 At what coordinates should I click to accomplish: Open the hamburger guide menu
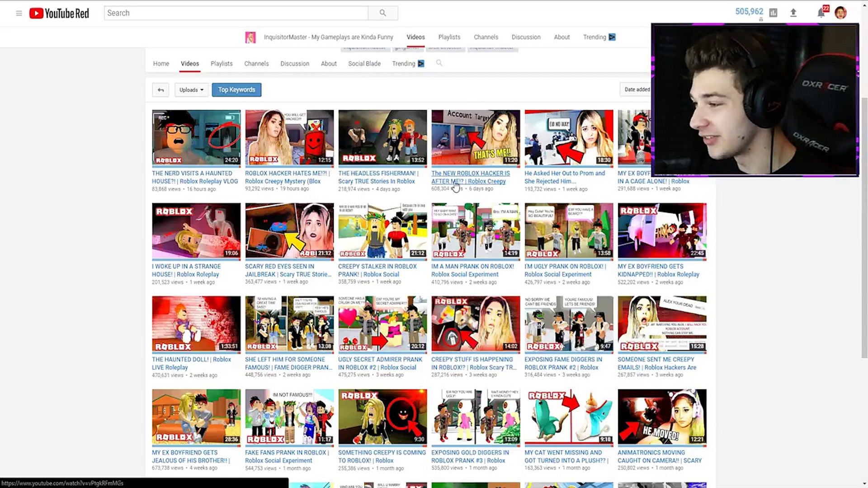pos(19,13)
